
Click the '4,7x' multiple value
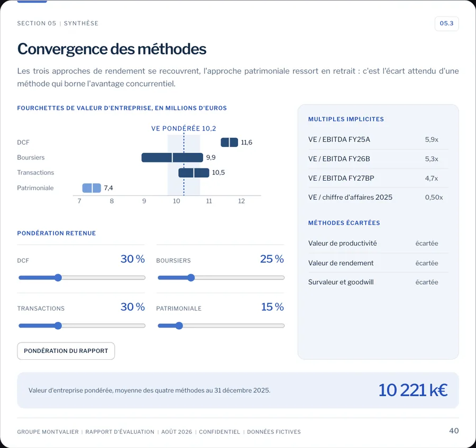click(x=432, y=179)
